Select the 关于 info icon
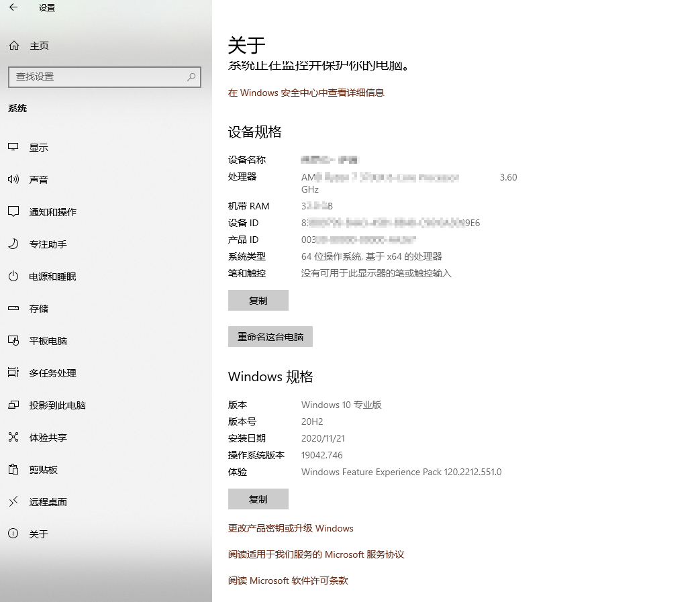Viewport: 700px width, 602px height. (13, 534)
